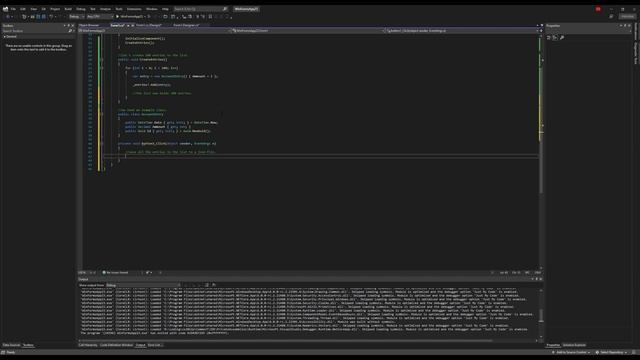Collapse the AccountEntry class outline
The image size is (640, 360).
point(102,114)
